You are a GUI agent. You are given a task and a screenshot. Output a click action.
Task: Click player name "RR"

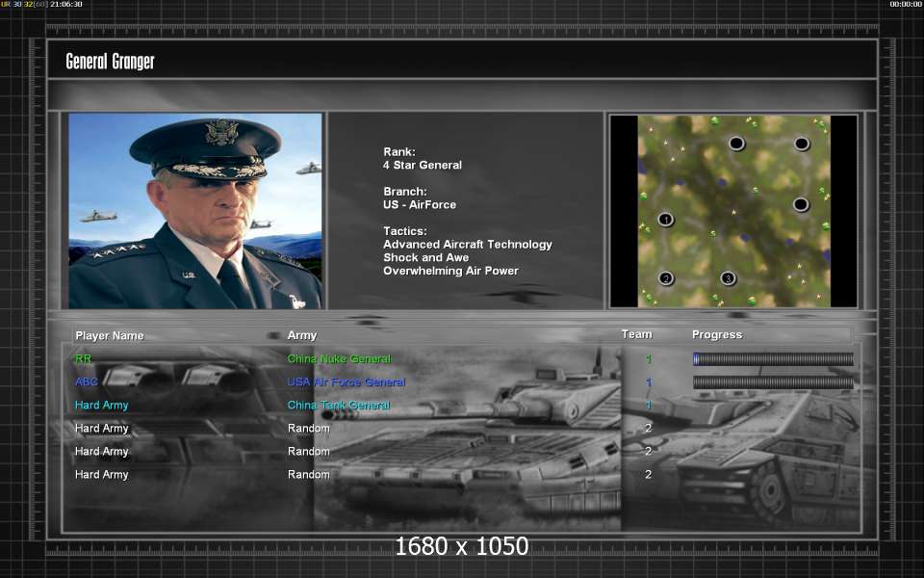coord(83,358)
